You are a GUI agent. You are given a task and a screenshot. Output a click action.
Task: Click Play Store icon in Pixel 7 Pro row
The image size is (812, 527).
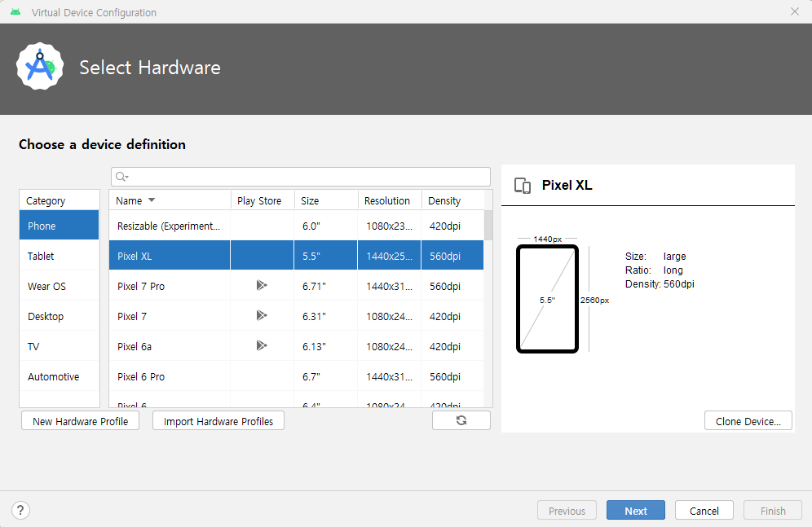pyautogui.click(x=262, y=285)
